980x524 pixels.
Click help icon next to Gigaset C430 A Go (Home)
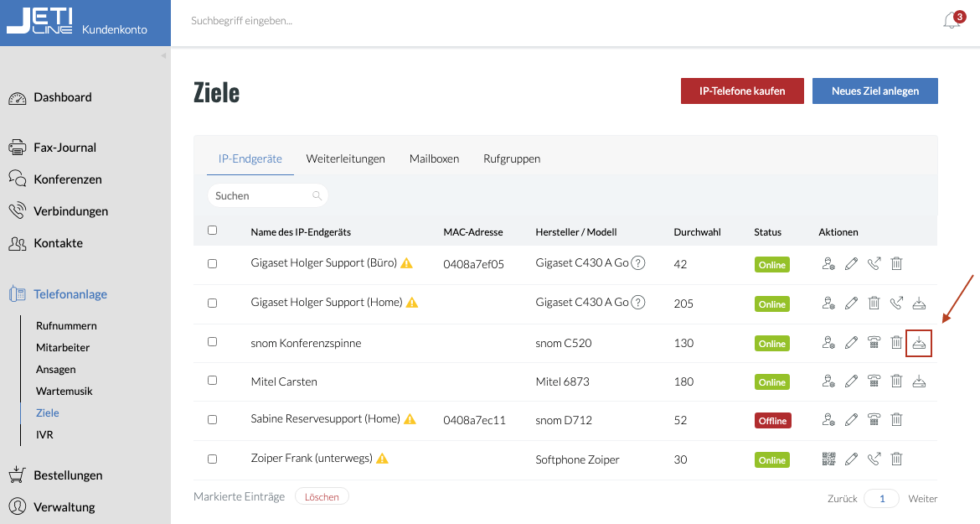638,303
